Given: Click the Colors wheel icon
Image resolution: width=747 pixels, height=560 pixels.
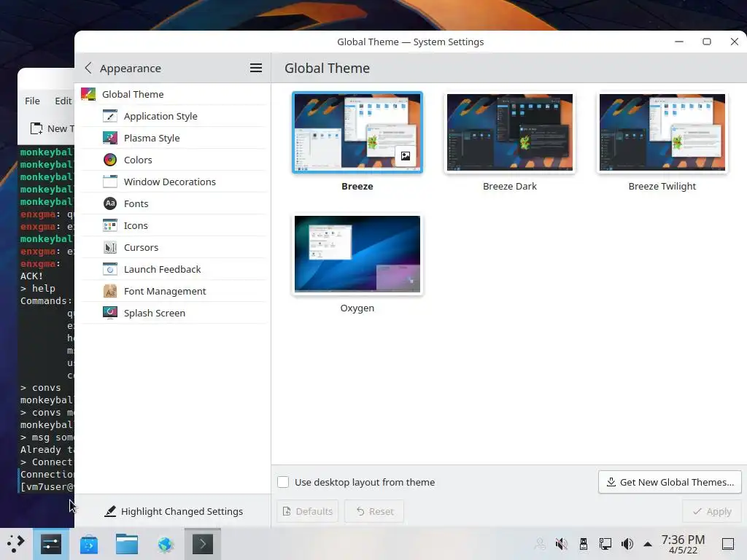Looking at the screenshot, I should point(110,160).
